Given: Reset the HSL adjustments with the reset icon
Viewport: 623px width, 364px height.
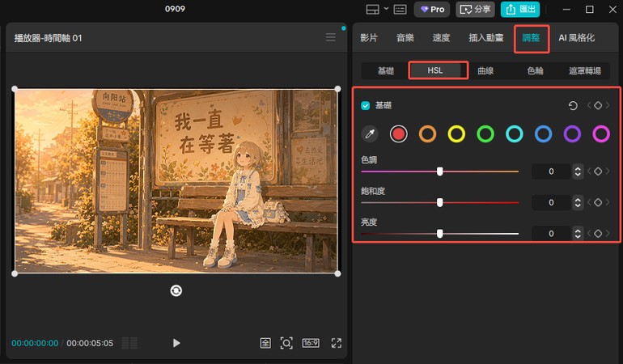Looking at the screenshot, I should [x=573, y=105].
